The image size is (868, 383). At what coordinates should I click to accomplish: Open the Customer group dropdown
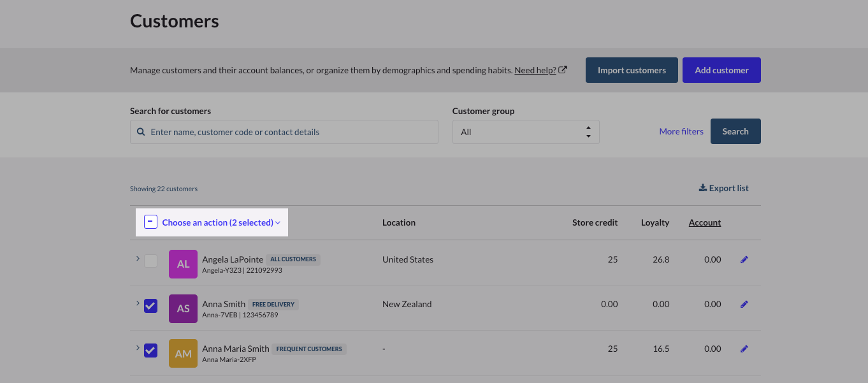click(x=525, y=132)
